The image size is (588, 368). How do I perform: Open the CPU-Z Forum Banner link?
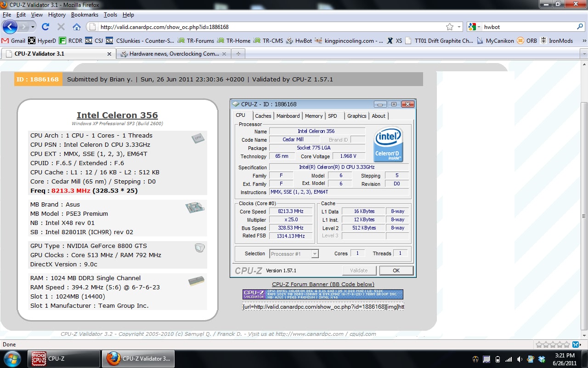coord(323,284)
